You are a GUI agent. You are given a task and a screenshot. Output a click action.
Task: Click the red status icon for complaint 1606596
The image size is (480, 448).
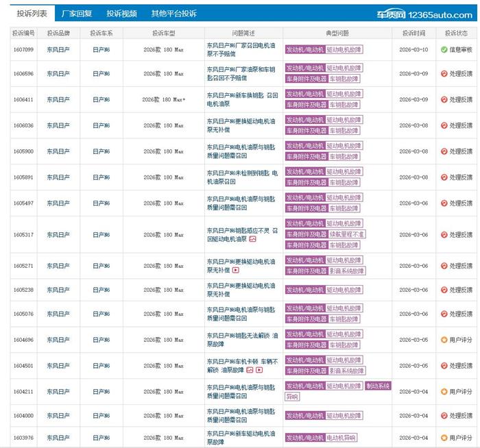pyautogui.click(x=444, y=74)
